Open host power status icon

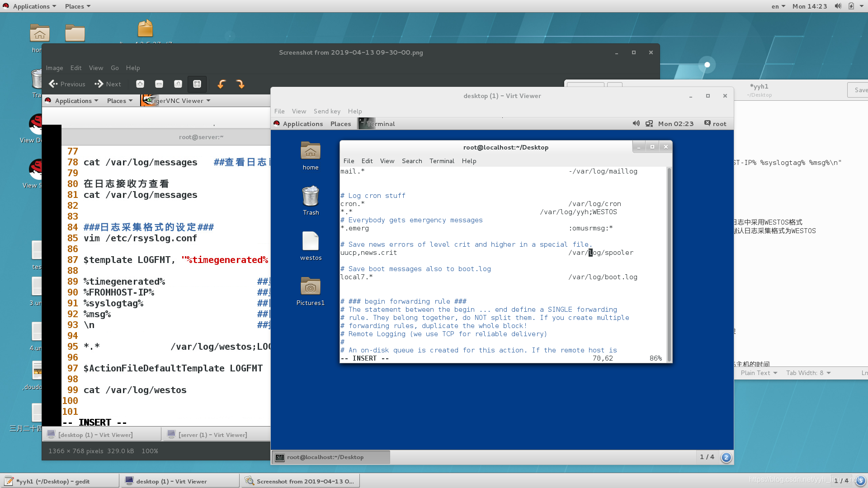(x=851, y=6)
